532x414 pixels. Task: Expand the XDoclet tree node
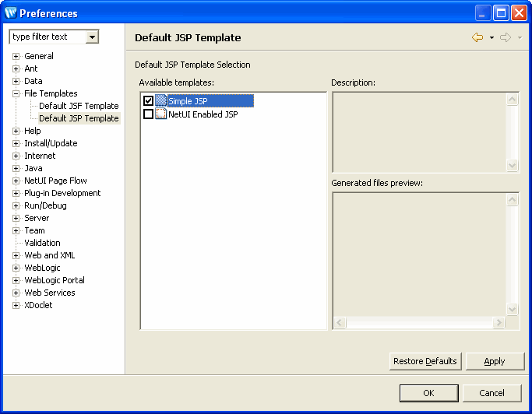coord(16,306)
